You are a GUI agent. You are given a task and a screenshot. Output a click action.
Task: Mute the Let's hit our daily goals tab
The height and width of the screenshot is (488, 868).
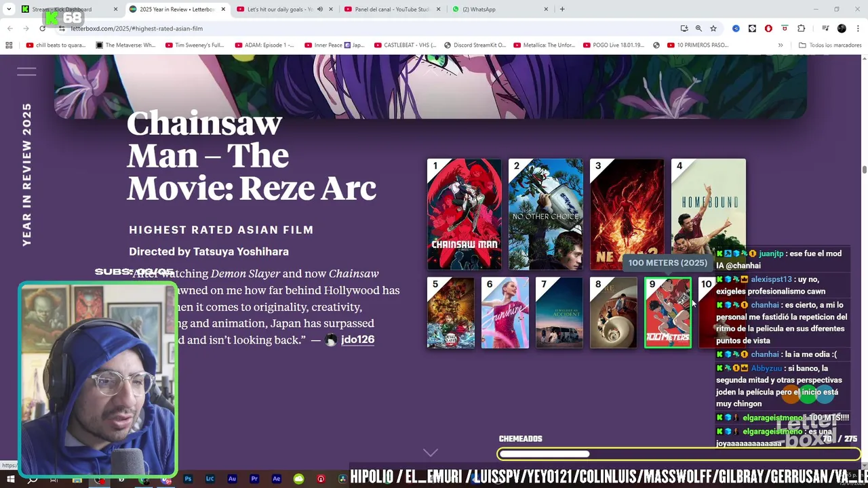[x=320, y=9]
